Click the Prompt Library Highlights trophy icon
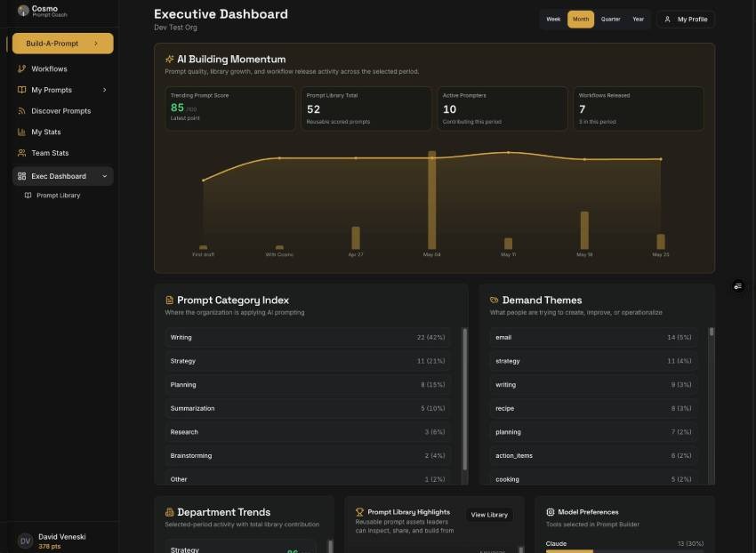The height and width of the screenshot is (553, 756). [x=359, y=512]
